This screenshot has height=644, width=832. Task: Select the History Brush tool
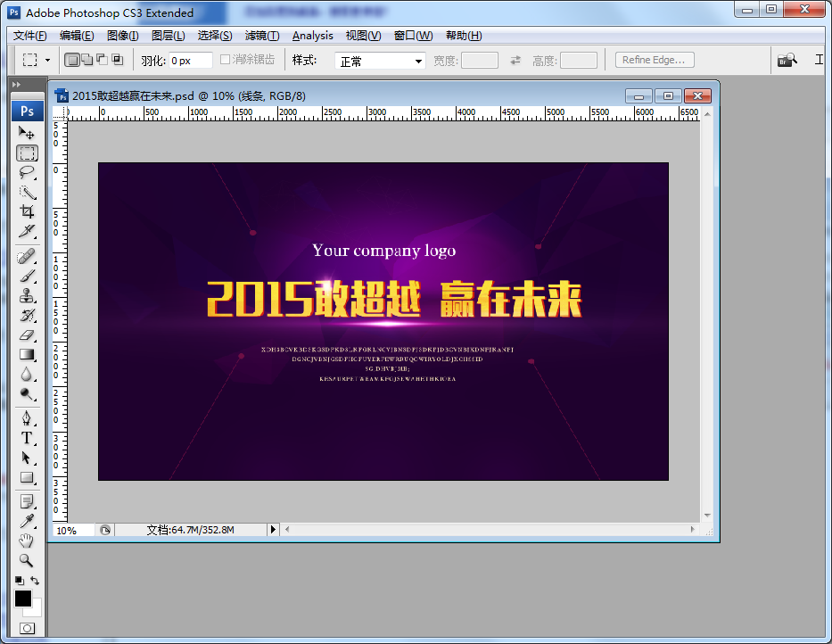click(x=27, y=316)
